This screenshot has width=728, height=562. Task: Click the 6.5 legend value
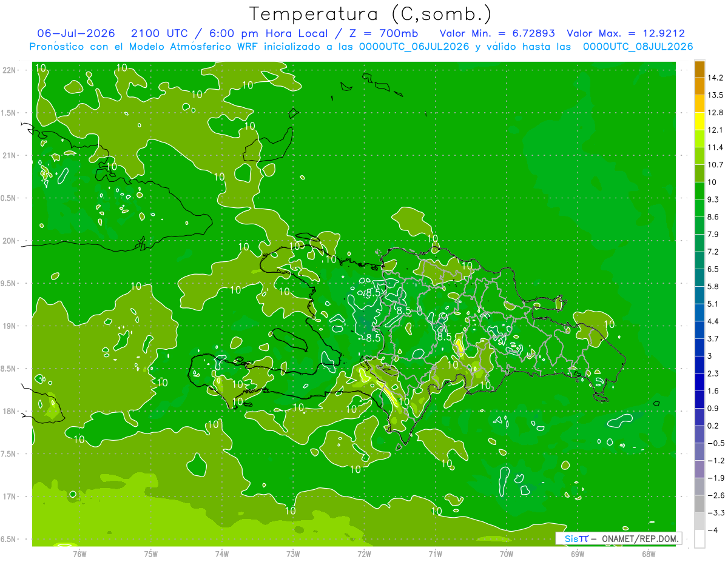pos(713,269)
